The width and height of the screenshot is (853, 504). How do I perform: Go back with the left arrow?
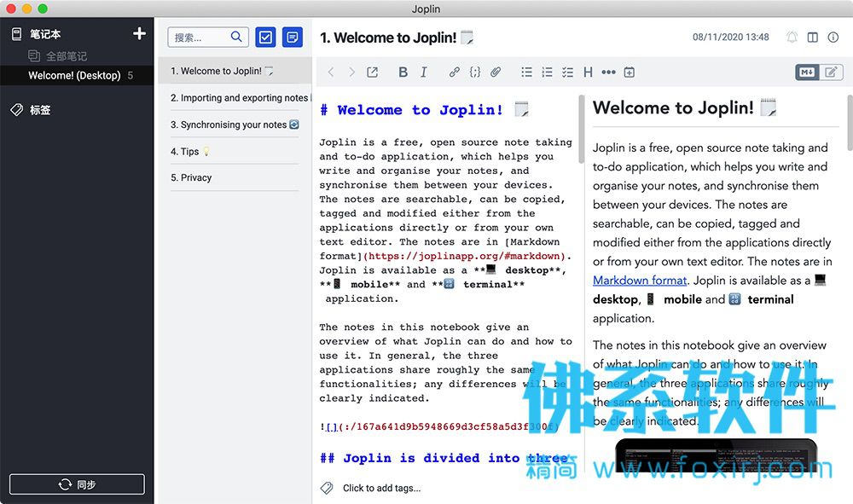pyautogui.click(x=331, y=72)
